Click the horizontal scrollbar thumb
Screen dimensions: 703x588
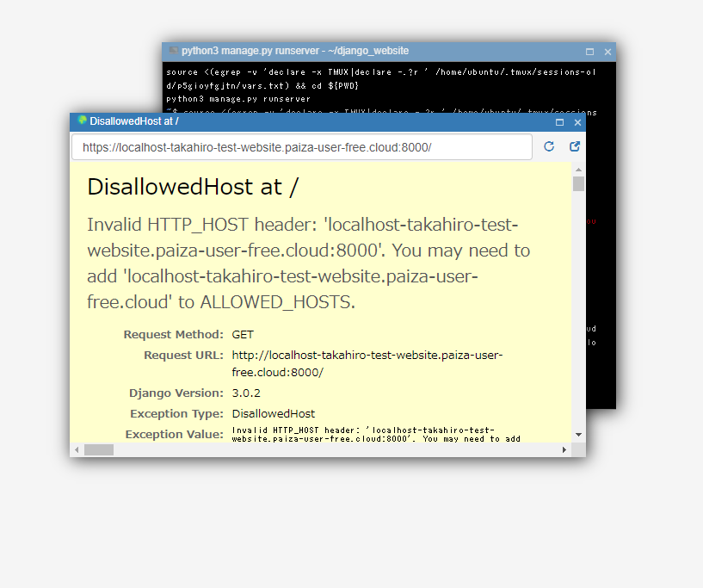pyautogui.click(x=98, y=449)
